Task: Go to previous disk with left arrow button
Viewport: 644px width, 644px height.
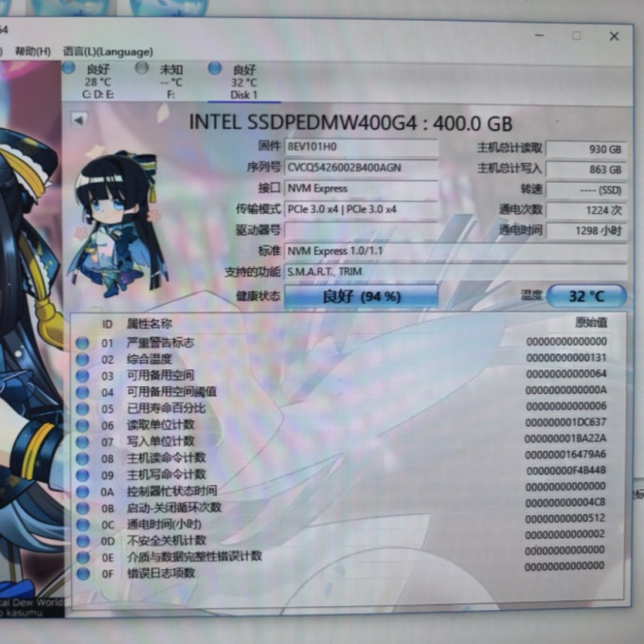Action: [79, 120]
